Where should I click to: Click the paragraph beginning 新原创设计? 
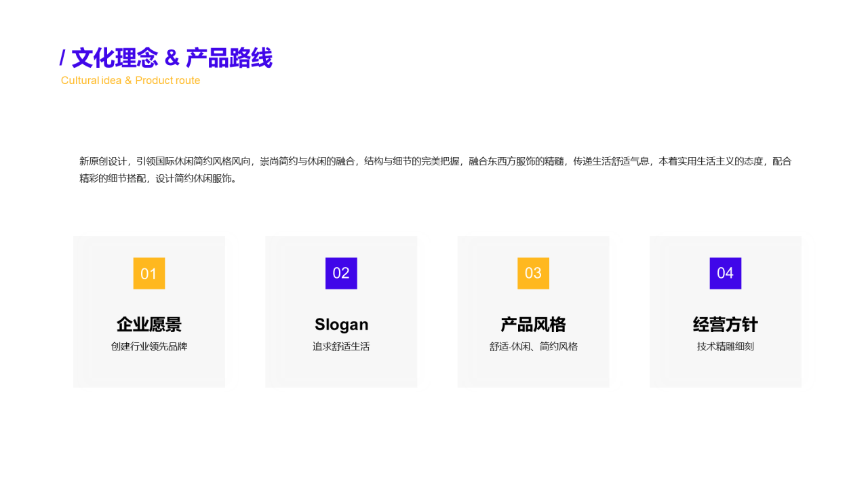coord(435,170)
